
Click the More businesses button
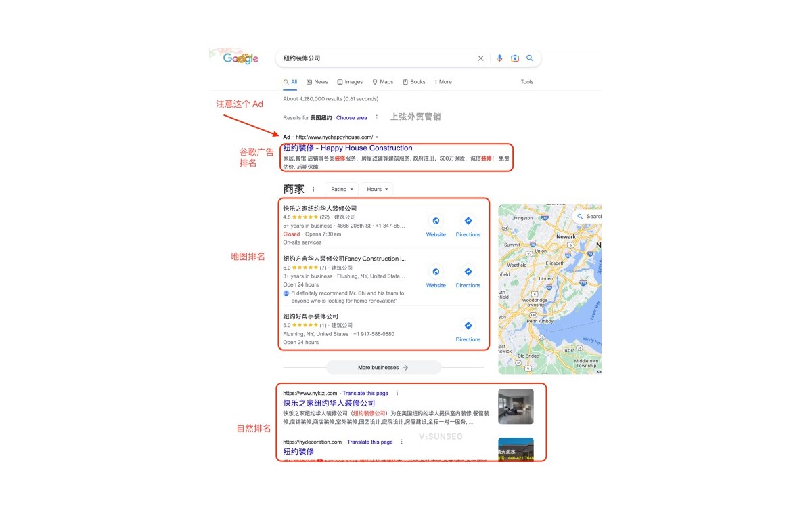click(383, 368)
